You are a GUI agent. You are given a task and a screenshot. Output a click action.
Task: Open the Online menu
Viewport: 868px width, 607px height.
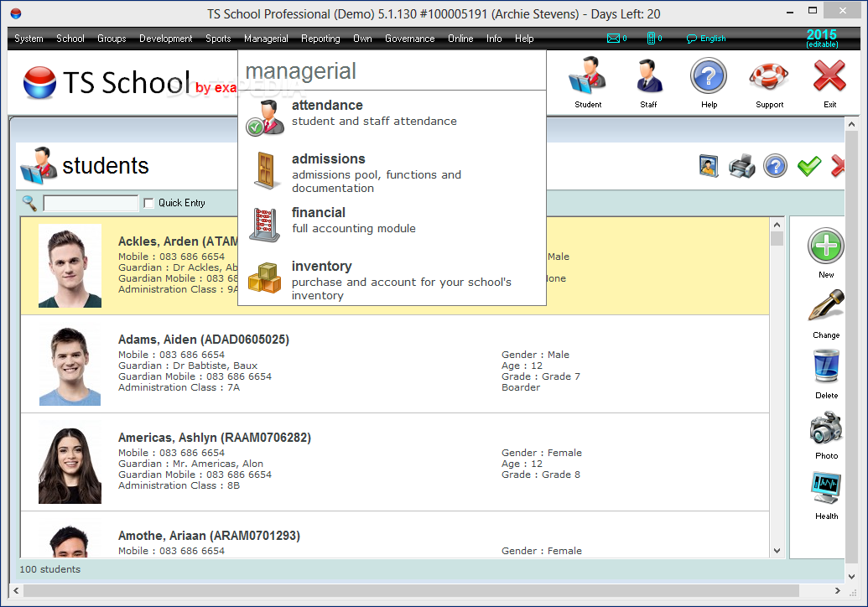tap(460, 39)
